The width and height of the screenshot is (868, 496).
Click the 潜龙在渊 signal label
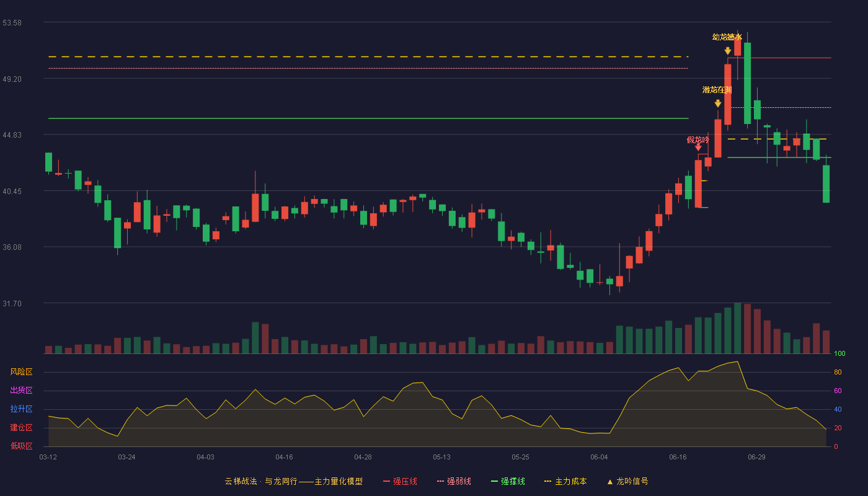tap(717, 90)
